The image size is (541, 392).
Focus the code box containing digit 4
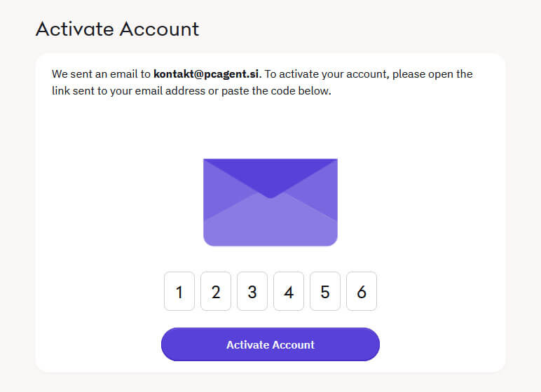tap(289, 291)
